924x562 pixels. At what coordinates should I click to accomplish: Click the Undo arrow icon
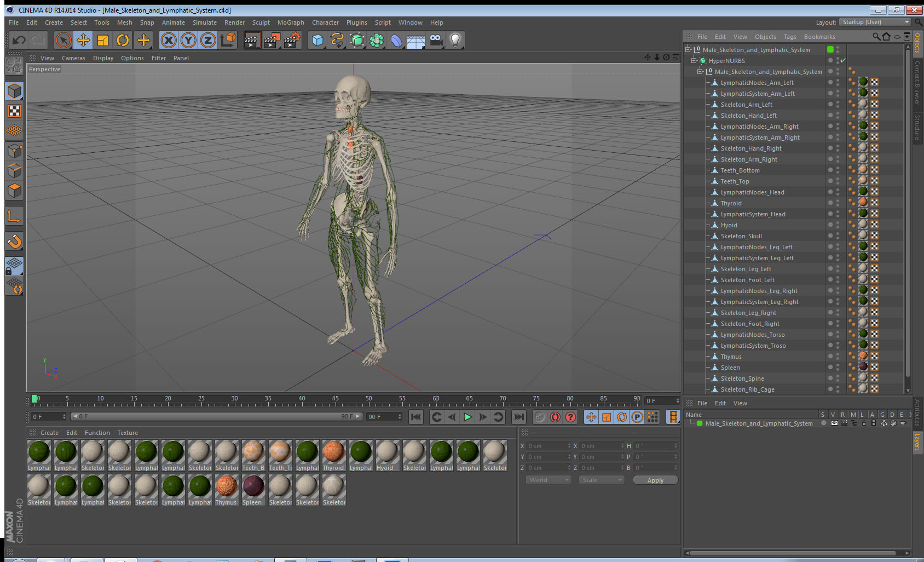19,40
